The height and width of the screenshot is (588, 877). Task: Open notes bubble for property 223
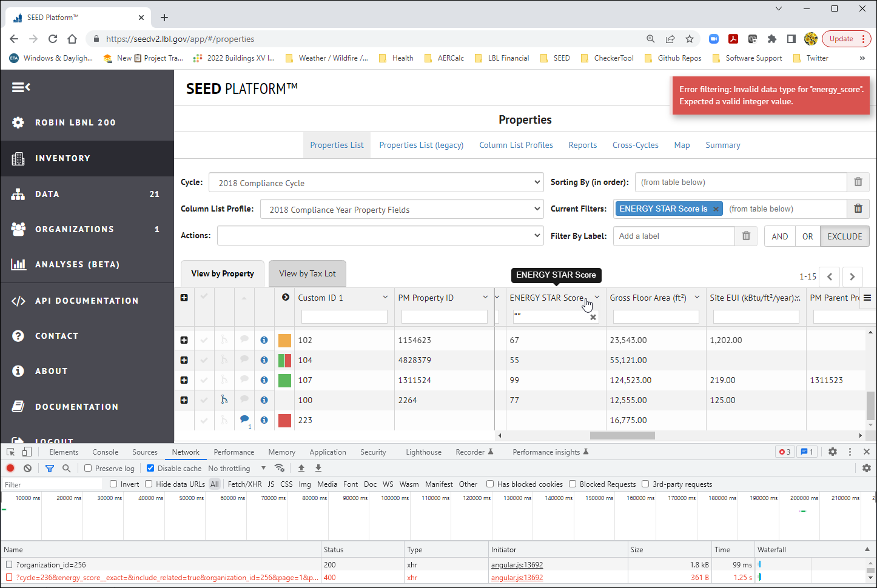click(244, 419)
